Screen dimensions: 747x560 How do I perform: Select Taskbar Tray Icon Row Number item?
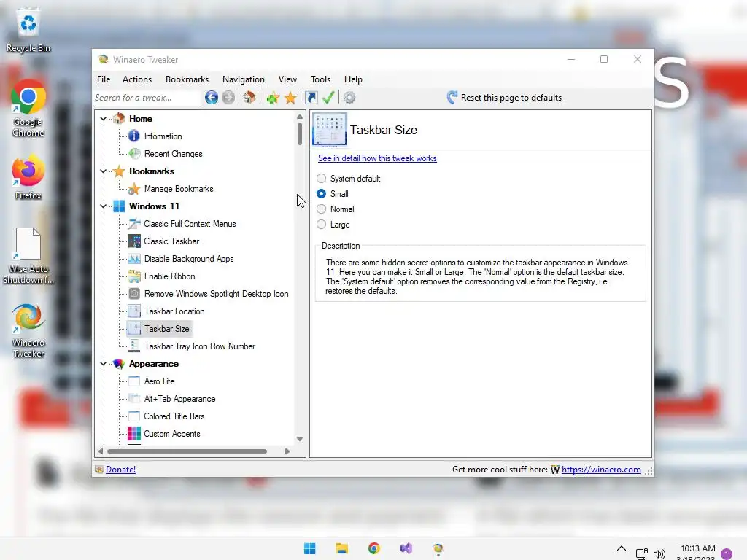200,346
